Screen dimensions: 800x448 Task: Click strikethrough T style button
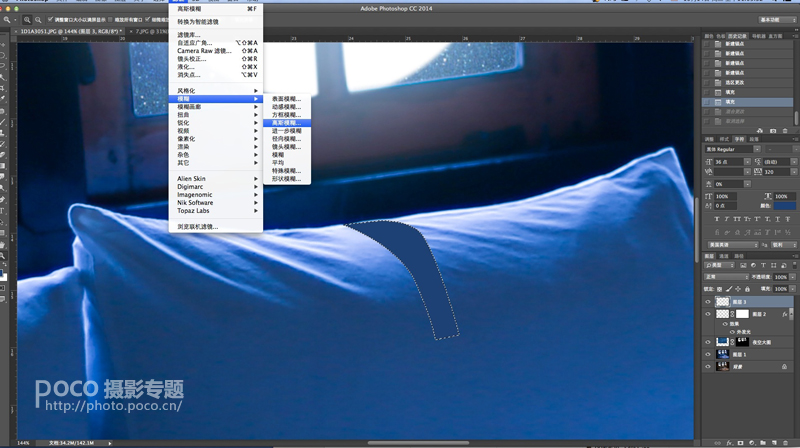(x=788, y=219)
